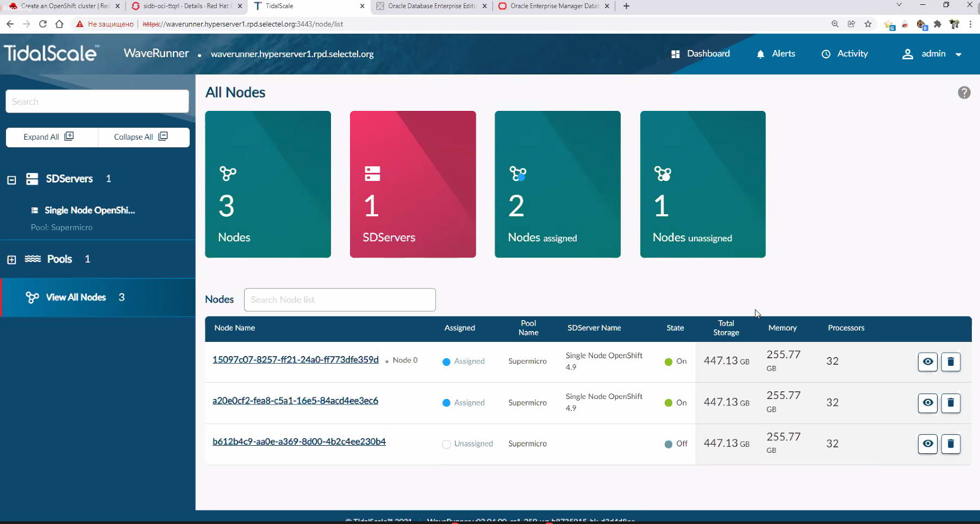Open the tab search chevron
The image size is (980, 524).
tap(899, 5)
